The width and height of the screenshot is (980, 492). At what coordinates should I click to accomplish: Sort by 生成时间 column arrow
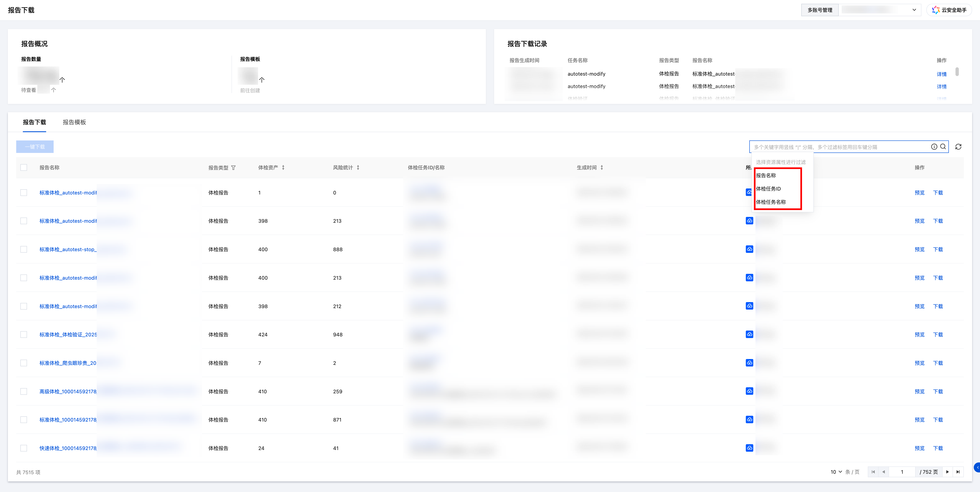(x=602, y=167)
